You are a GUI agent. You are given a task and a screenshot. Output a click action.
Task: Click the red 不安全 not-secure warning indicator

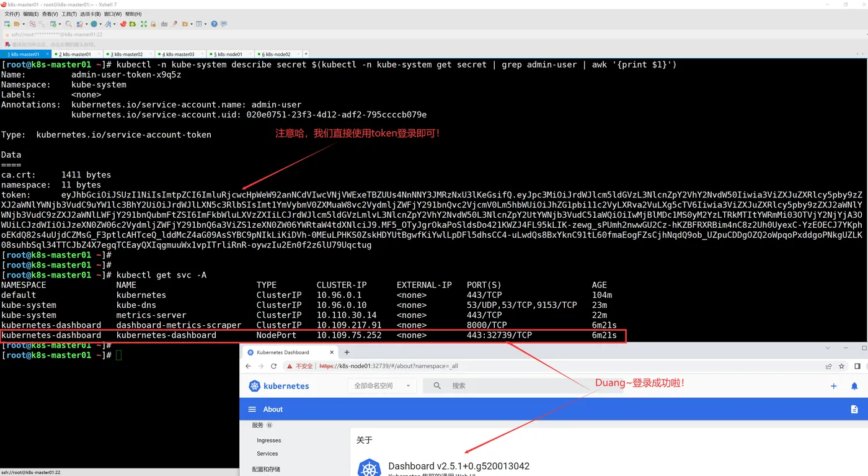click(299, 366)
